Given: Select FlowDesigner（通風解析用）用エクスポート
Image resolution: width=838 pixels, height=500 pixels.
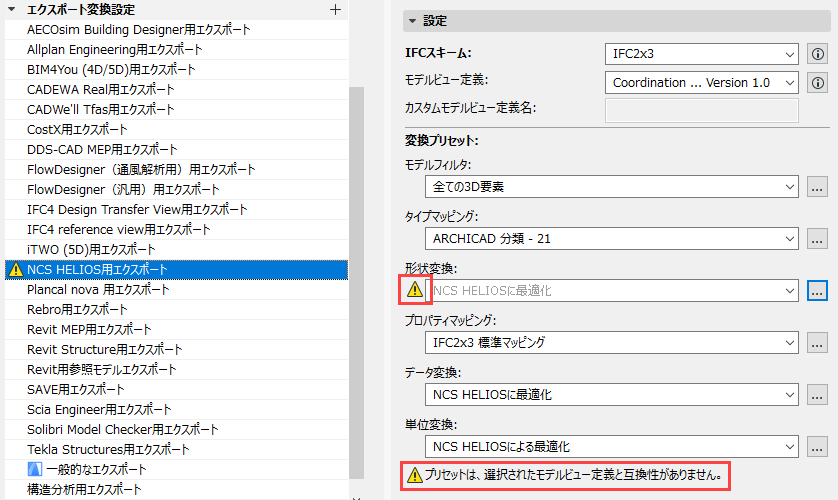Looking at the screenshot, I should point(176,170).
